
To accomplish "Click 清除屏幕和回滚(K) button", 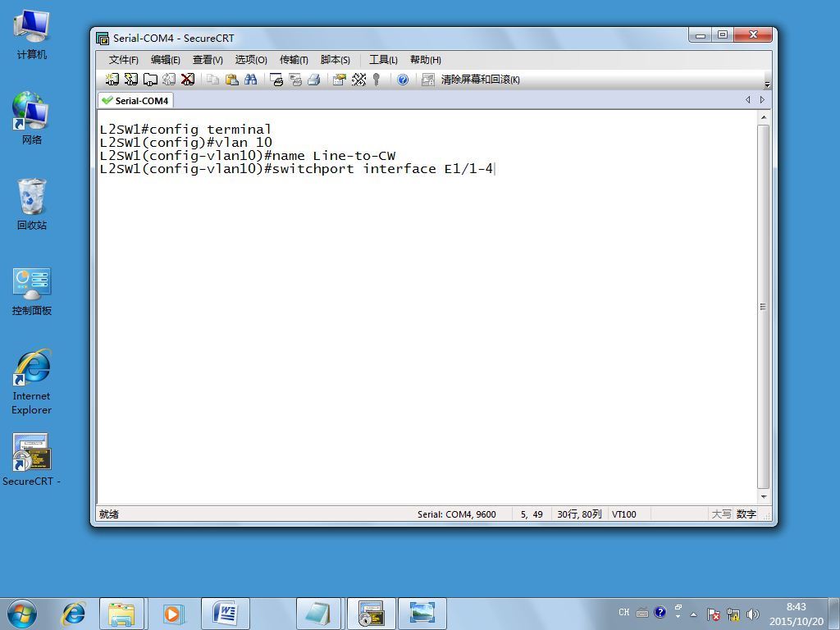I will (x=480, y=80).
